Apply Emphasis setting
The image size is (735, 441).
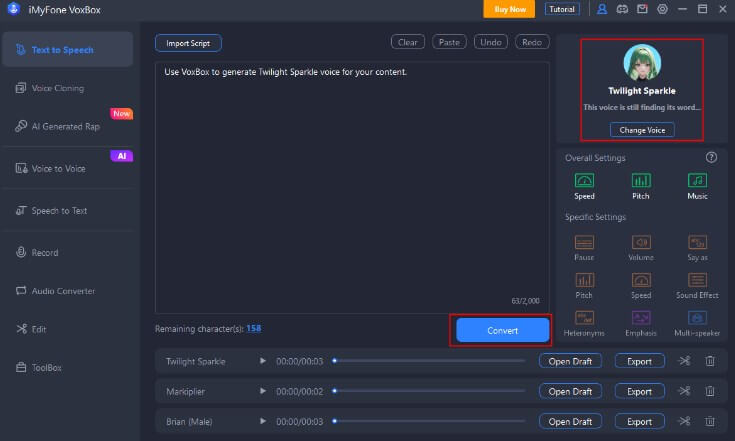(641, 324)
